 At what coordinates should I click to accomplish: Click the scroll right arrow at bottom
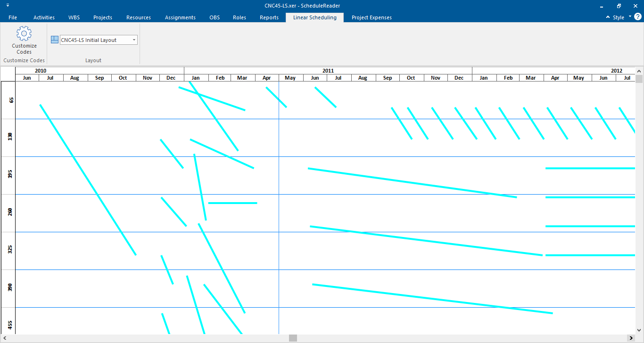[x=630, y=338]
